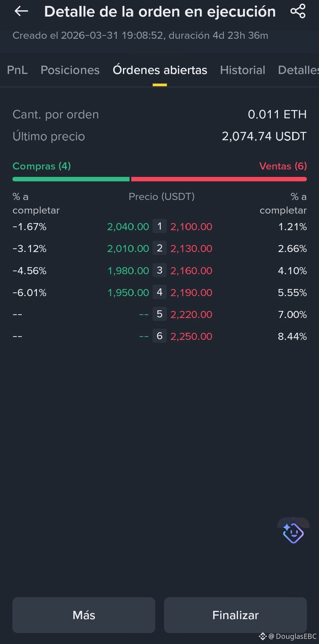Click the Último precio value 2,074.74 USDT
This screenshot has width=319, height=644.
(264, 136)
